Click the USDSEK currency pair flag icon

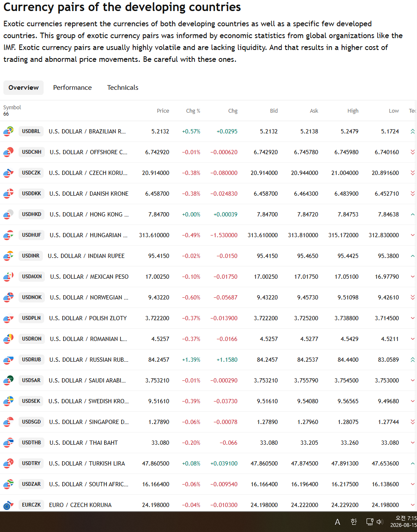click(8, 401)
